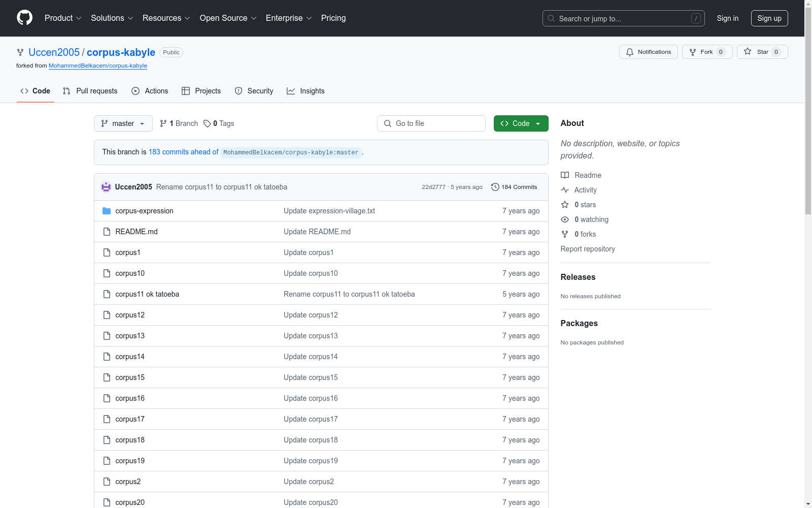Open the corpus20 file
The height and width of the screenshot is (508, 812).
click(x=130, y=502)
